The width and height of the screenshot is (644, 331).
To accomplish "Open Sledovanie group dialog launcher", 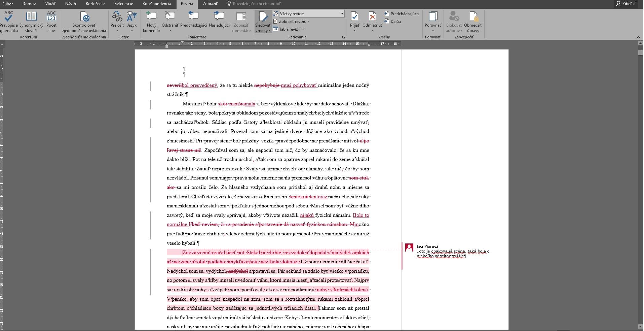I will pyautogui.click(x=343, y=37).
